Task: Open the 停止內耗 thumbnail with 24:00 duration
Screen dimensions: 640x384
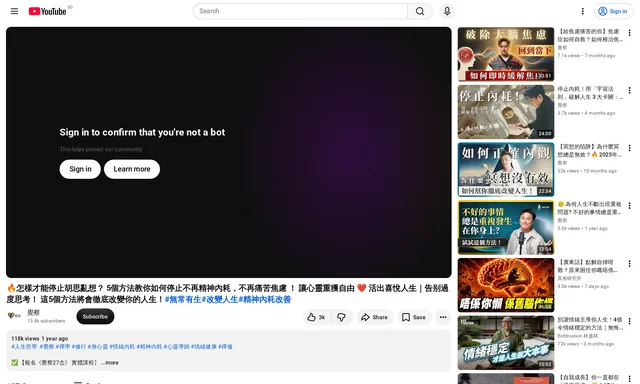Action: point(506,112)
